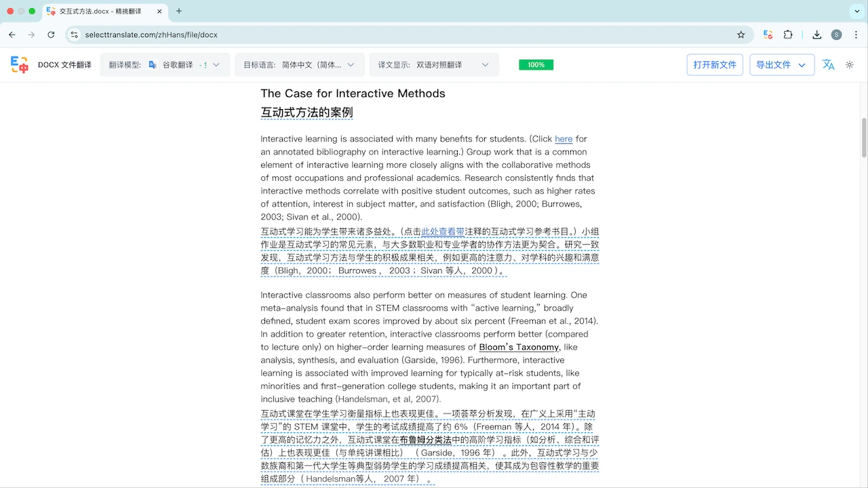This screenshot has width=868, height=488.
Task: Click the 100% progress indicator bar
Action: (536, 65)
